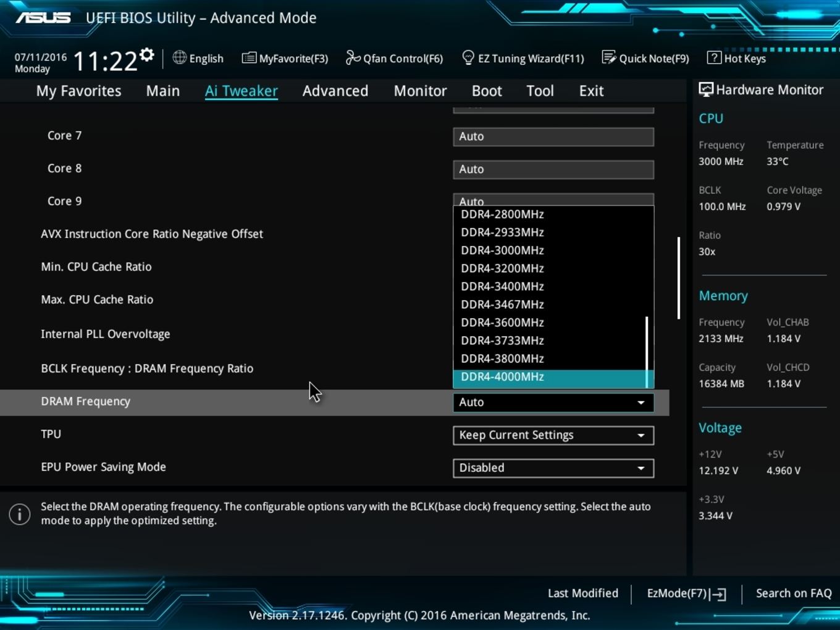Screen dimensions: 840x630
Task: Select BCLK Frequency : DRAM Frequency Ratio
Action: (x=147, y=368)
